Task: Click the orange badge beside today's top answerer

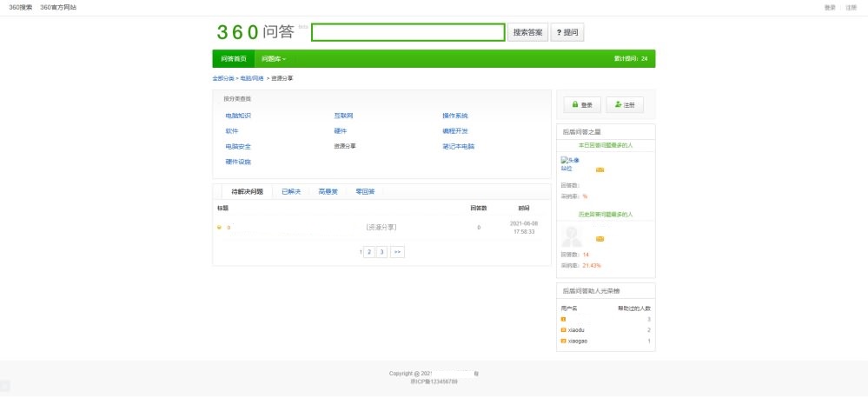Action: coord(600,170)
